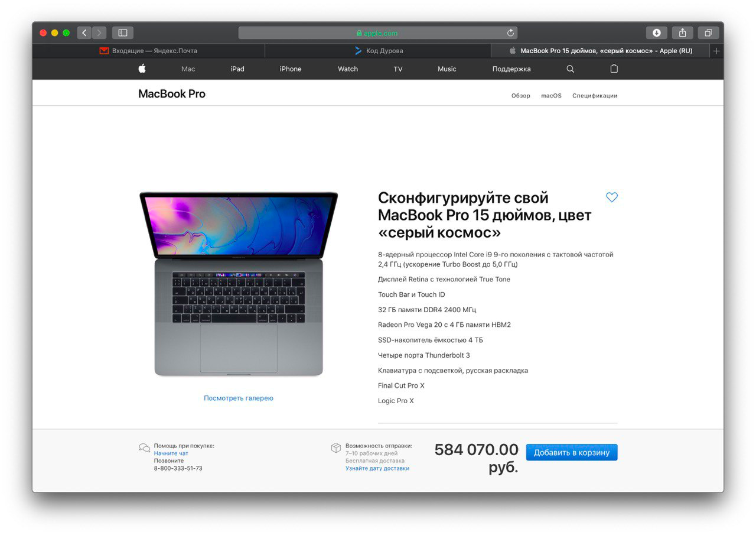The width and height of the screenshot is (756, 535).
Task: Click the Apple logo in the site navigation
Action: [142, 69]
